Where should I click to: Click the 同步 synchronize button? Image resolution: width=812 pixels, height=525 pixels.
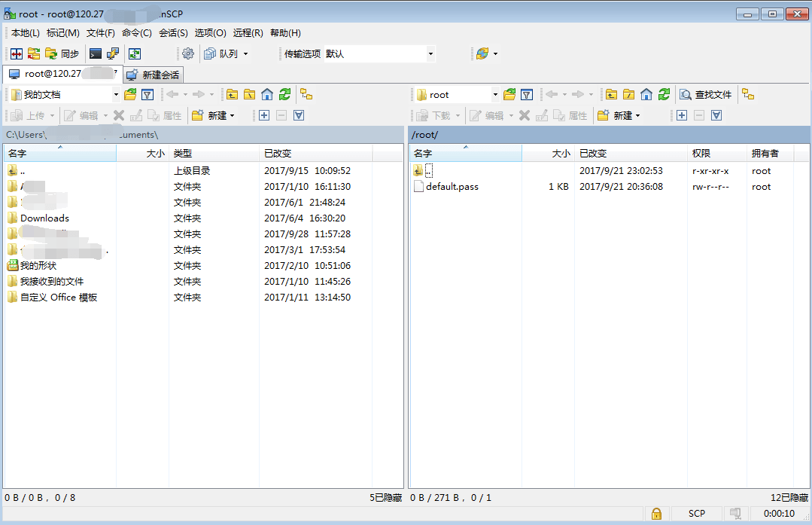[62, 54]
